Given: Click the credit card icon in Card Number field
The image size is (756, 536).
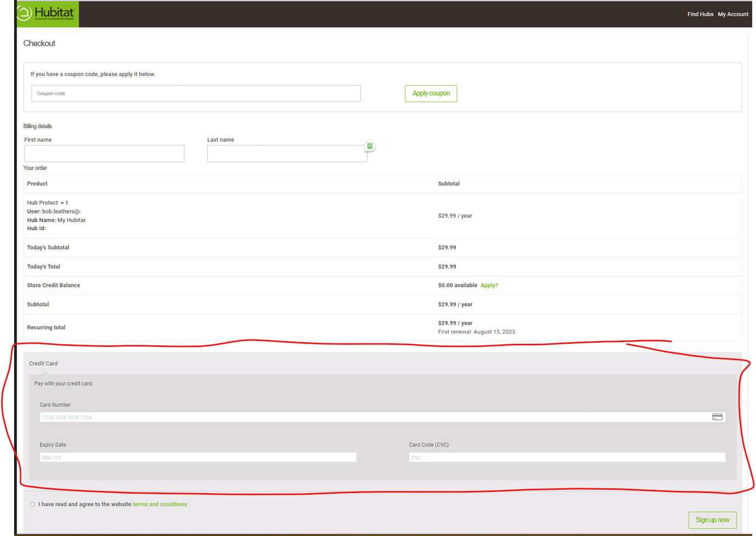Looking at the screenshot, I should pyautogui.click(x=717, y=417).
